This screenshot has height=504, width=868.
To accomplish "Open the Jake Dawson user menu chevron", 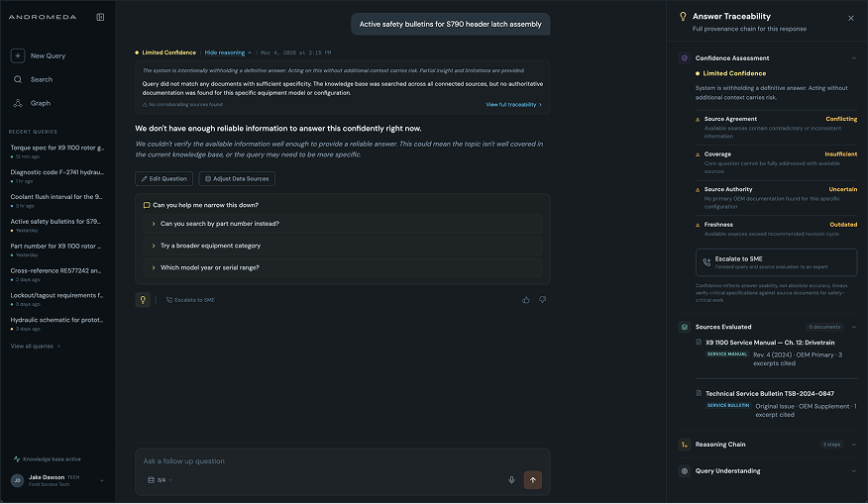I will point(102,481).
